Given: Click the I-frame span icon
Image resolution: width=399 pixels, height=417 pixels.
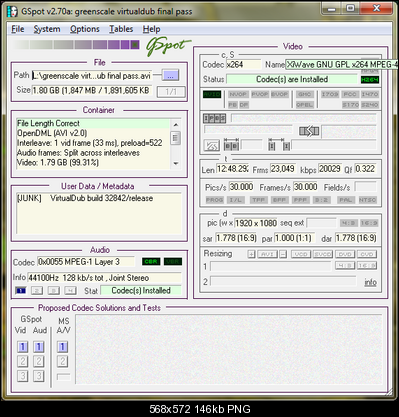Looking at the screenshot, I should click(279, 145).
